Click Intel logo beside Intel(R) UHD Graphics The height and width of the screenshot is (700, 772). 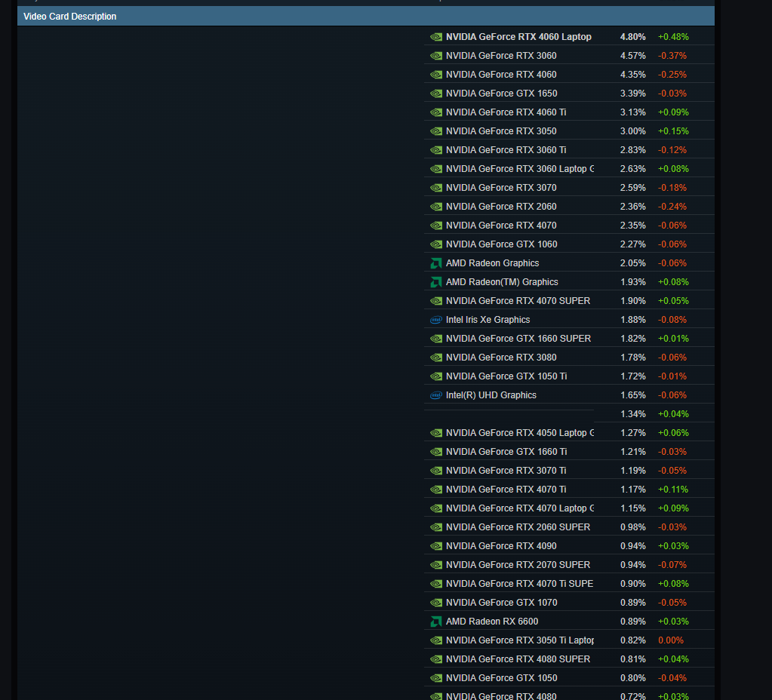(x=436, y=395)
